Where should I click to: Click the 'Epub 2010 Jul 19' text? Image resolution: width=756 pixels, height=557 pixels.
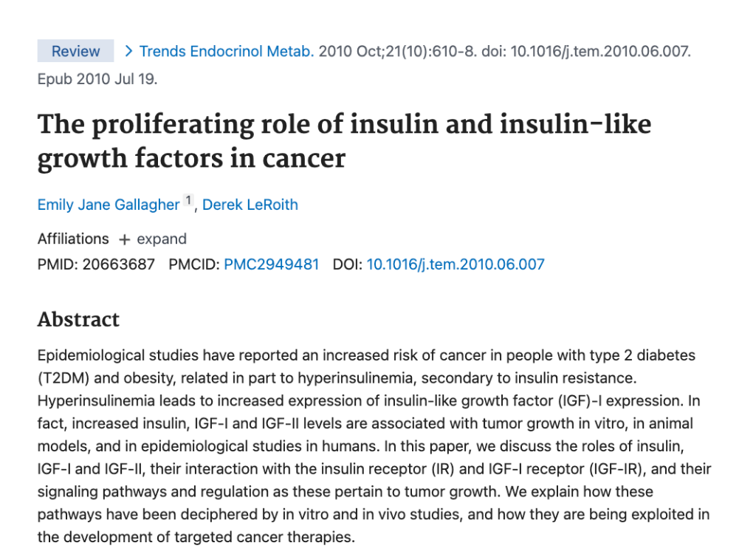[97, 78]
